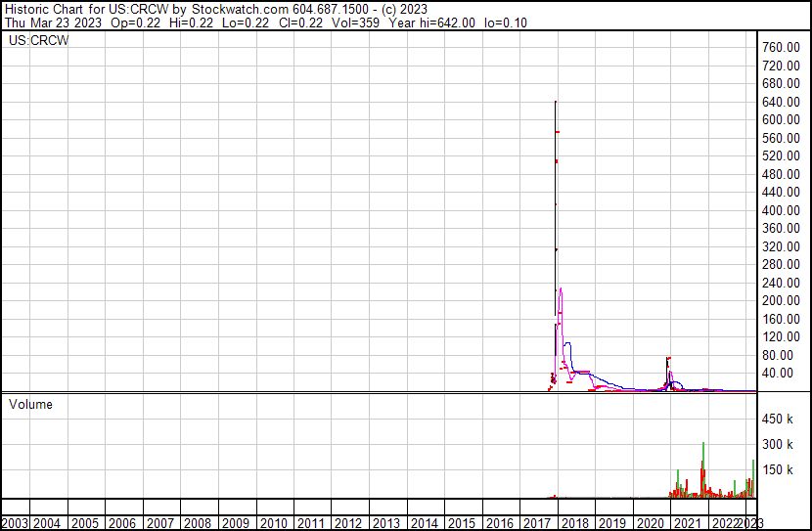Pick the 2010 year label on the timeline
This screenshot has height=531, width=812.
pyautogui.click(x=273, y=523)
